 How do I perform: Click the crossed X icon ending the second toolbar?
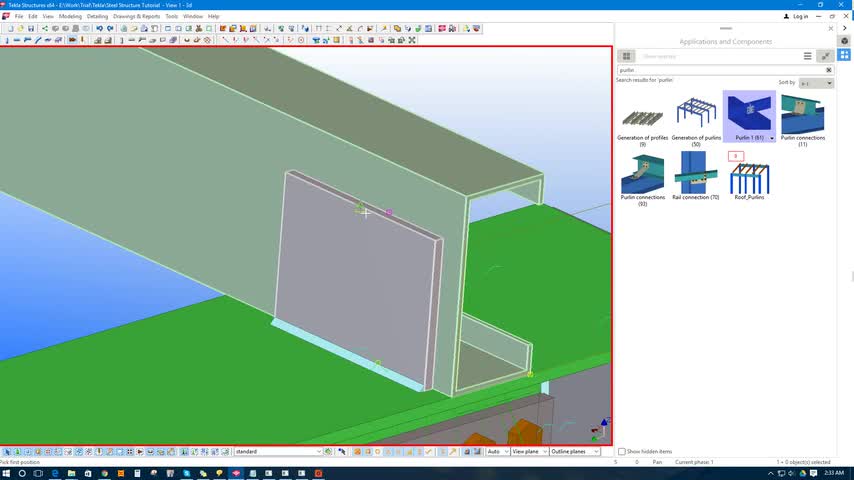click(412, 40)
